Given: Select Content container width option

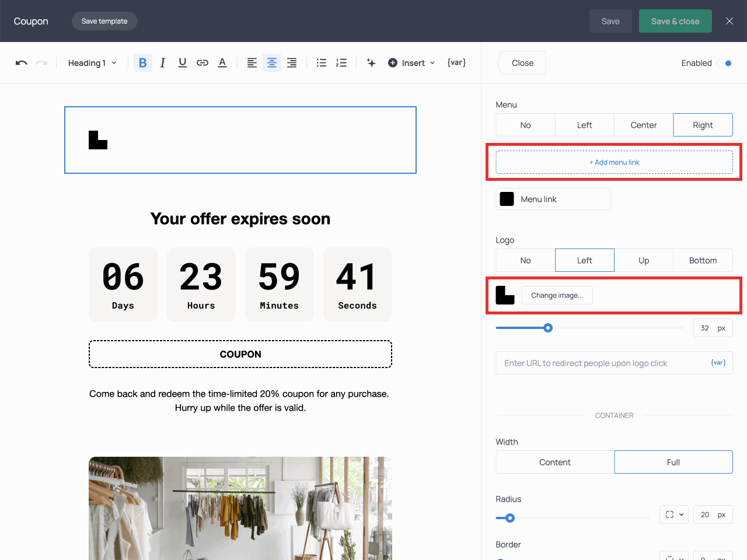Looking at the screenshot, I should coord(554,462).
